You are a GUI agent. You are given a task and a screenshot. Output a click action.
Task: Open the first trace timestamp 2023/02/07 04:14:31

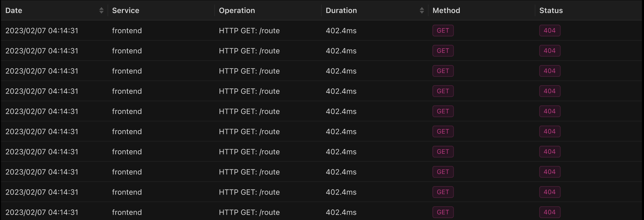[42, 30]
